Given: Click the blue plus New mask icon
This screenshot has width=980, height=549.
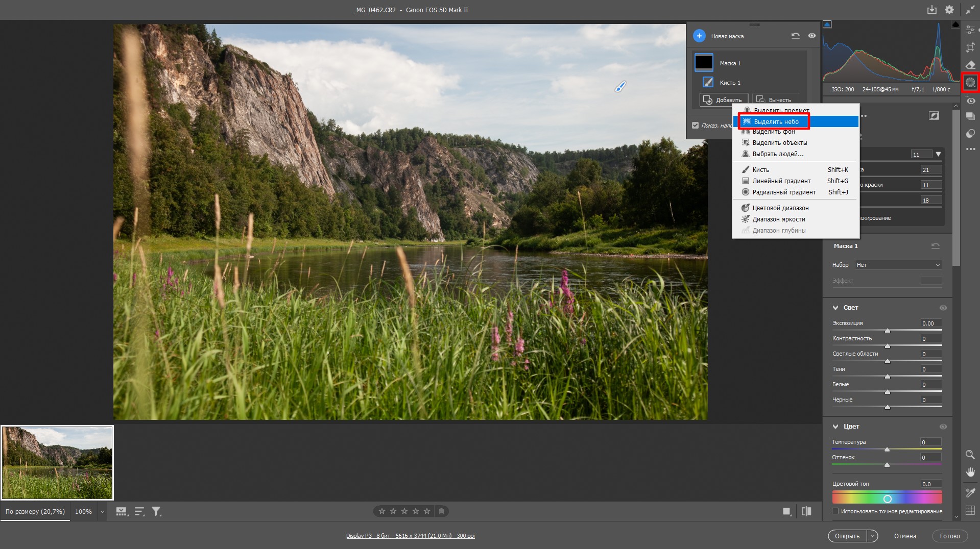Looking at the screenshot, I should [x=699, y=36].
